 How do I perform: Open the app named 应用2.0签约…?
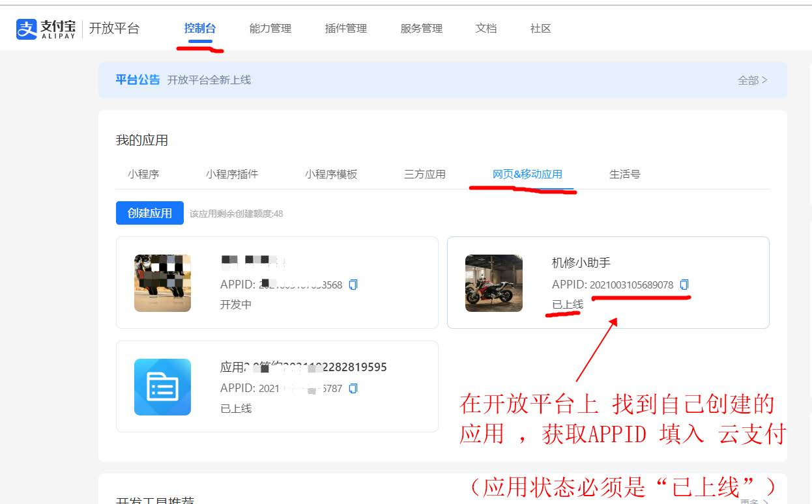304,367
